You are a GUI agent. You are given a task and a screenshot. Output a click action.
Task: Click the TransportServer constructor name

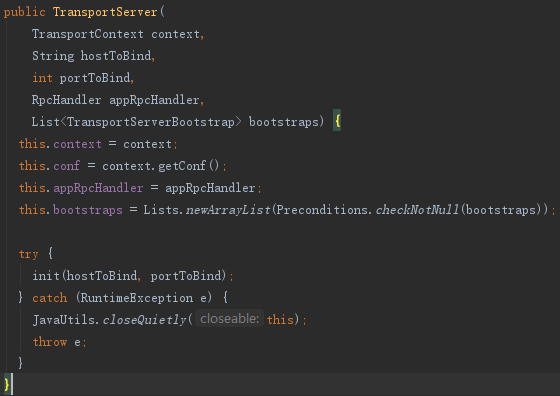click(105, 12)
